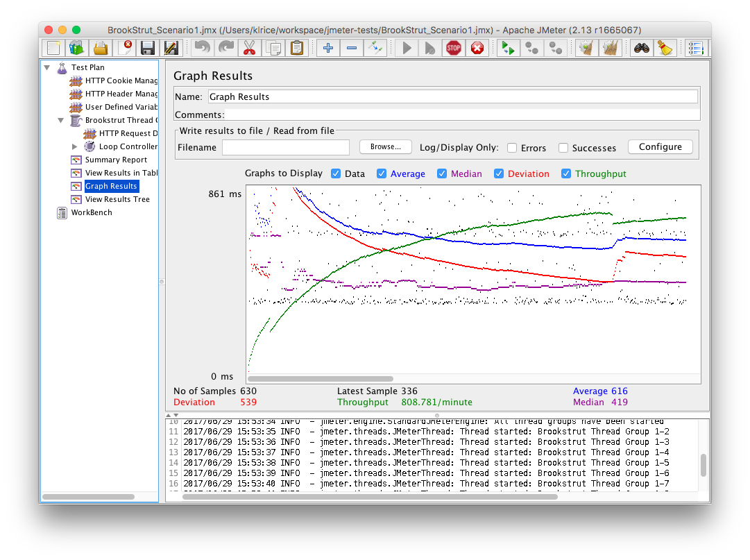Click the Name field containing Graph Results
This screenshot has width=750, height=560.
click(x=453, y=96)
